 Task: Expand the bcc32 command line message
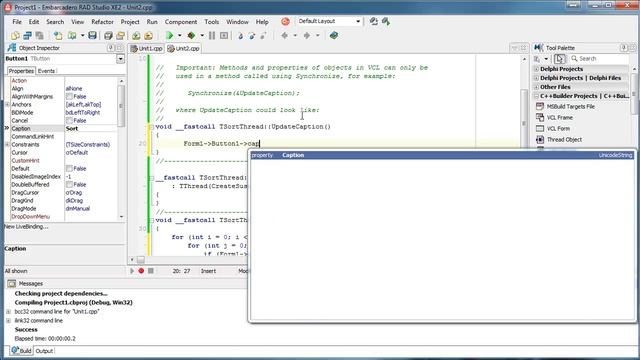coord(8,311)
